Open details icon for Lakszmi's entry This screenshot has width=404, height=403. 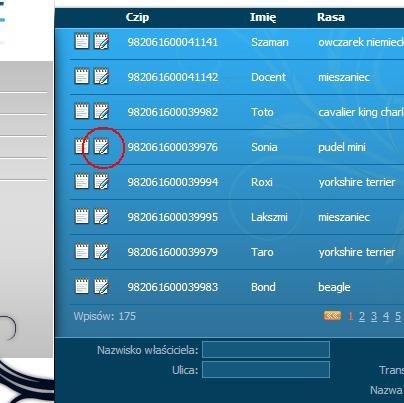(82, 216)
